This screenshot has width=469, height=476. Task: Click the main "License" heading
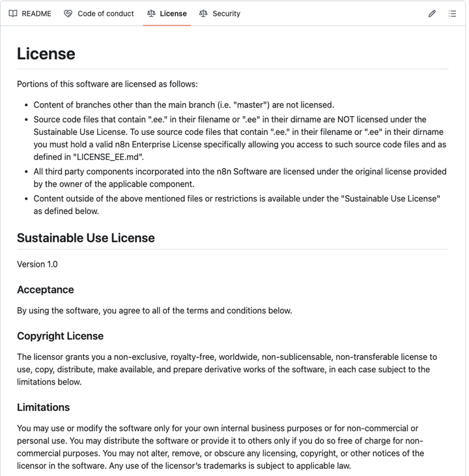[46, 54]
